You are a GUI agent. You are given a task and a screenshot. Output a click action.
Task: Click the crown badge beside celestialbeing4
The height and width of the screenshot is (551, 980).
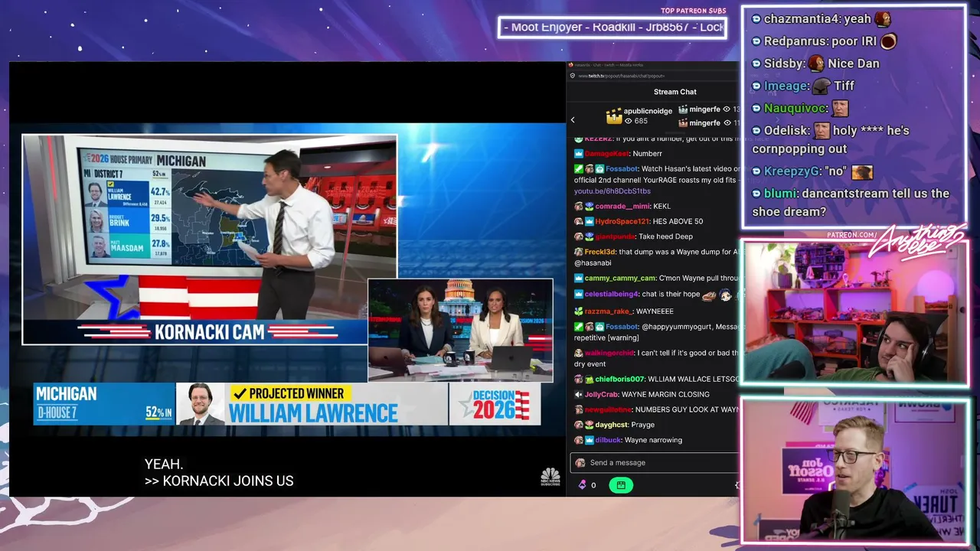click(579, 294)
